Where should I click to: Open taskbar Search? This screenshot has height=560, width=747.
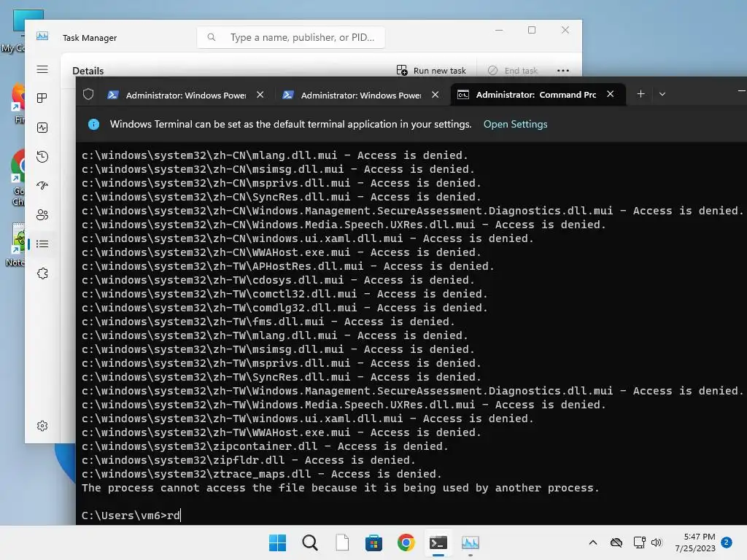309,542
